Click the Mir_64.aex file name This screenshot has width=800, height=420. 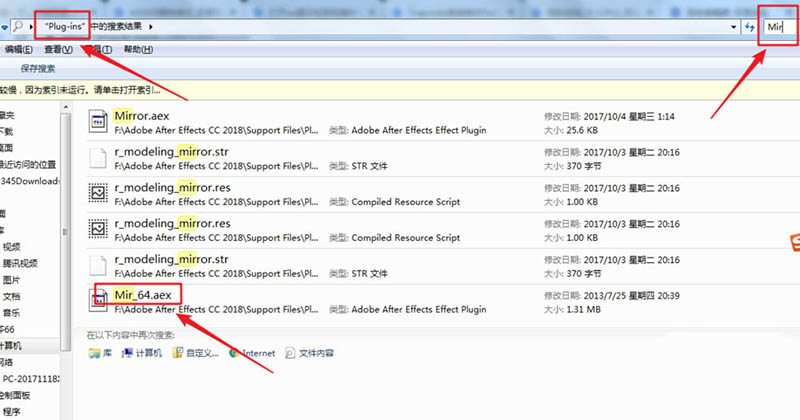pyautogui.click(x=143, y=295)
